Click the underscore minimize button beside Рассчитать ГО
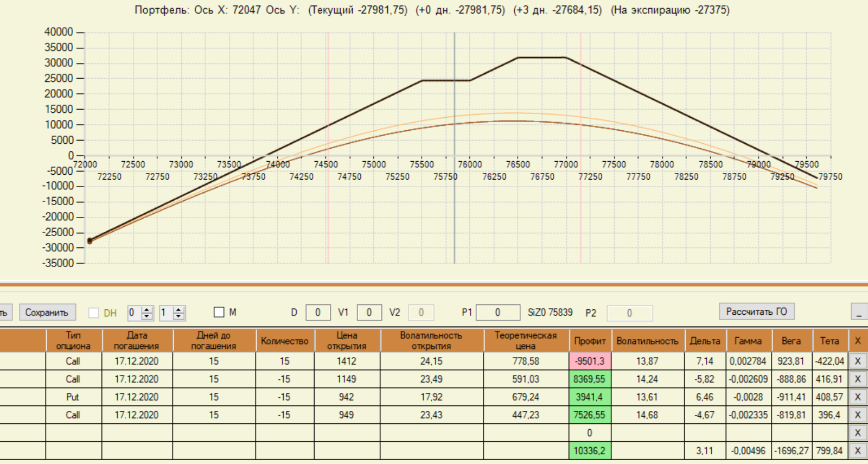This screenshot has height=464, width=868. point(859,312)
